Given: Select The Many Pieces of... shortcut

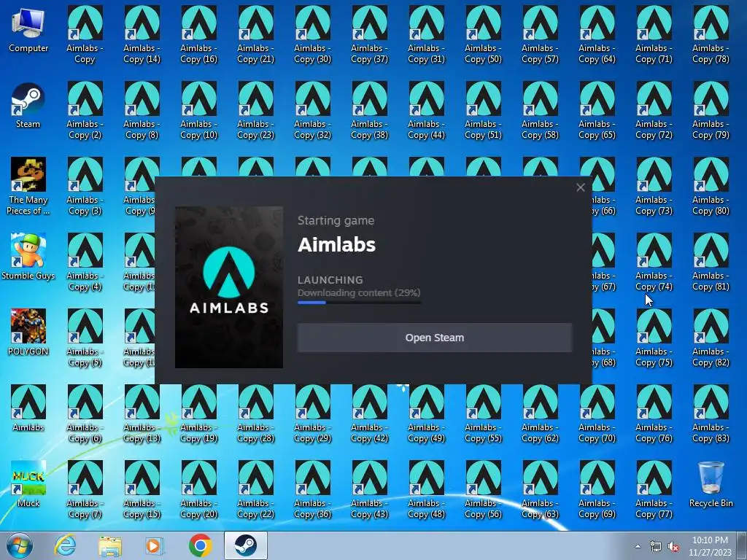Looking at the screenshot, I should coord(28,186).
